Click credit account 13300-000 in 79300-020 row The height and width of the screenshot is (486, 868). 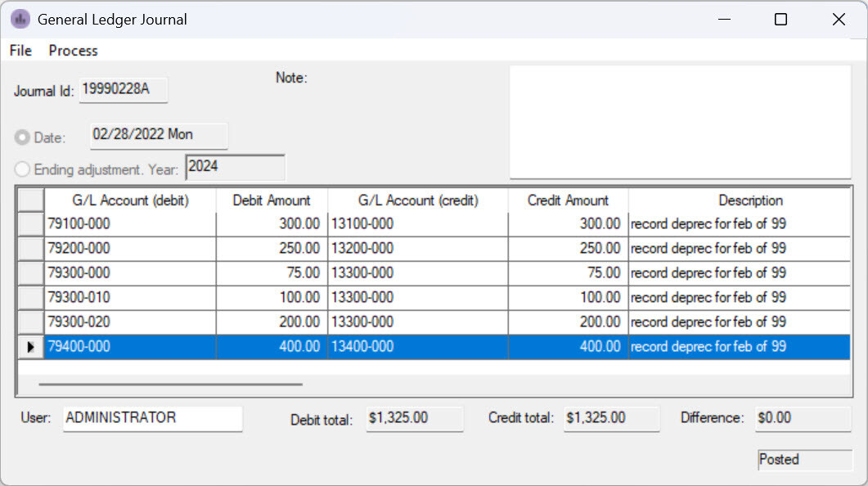point(418,322)
